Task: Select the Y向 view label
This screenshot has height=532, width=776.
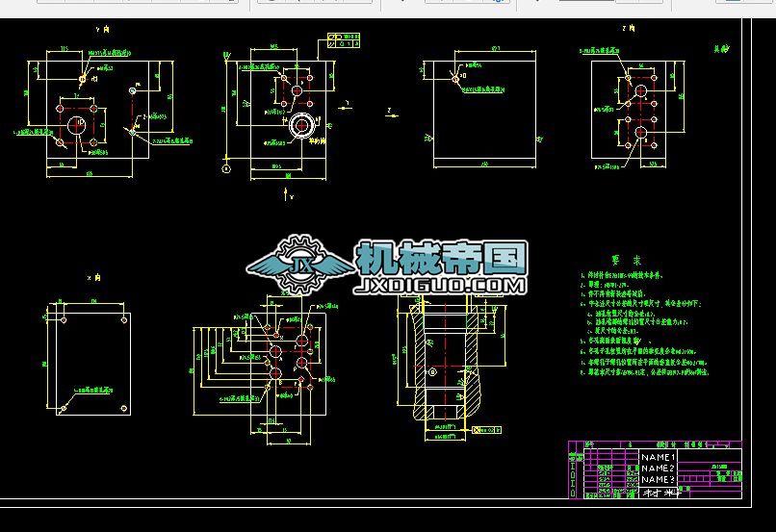Action: pyautogui.click(x=102, y=30)
